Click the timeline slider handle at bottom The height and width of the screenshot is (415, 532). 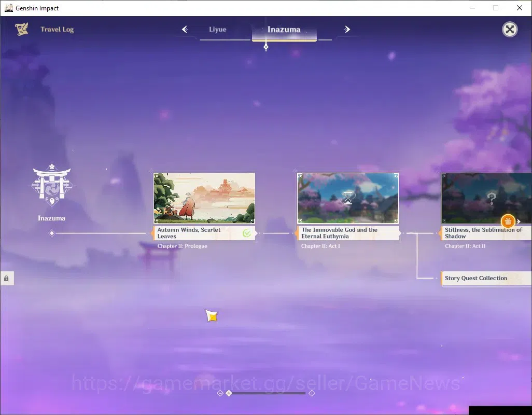click(229, 393)
